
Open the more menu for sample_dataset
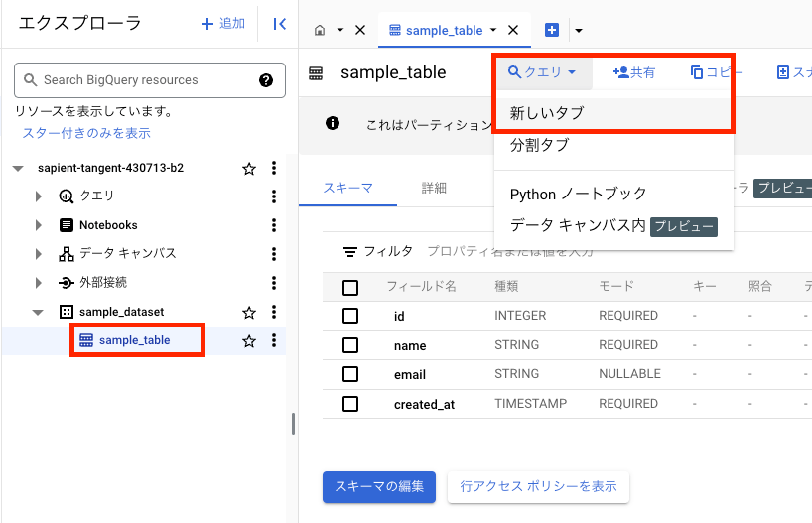pyautogui.click(x=274, y=312)
